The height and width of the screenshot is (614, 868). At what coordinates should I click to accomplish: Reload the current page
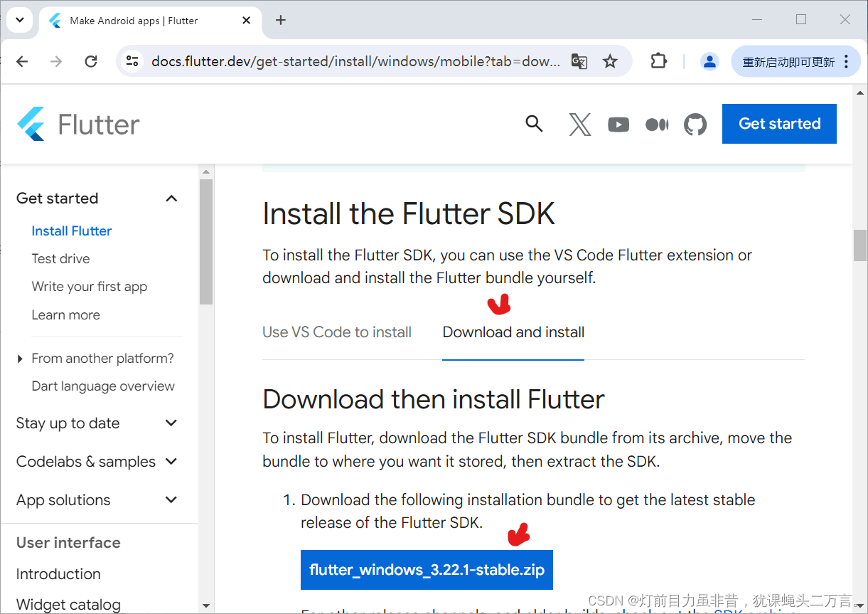pyautogui.click(x=91, y=62)
